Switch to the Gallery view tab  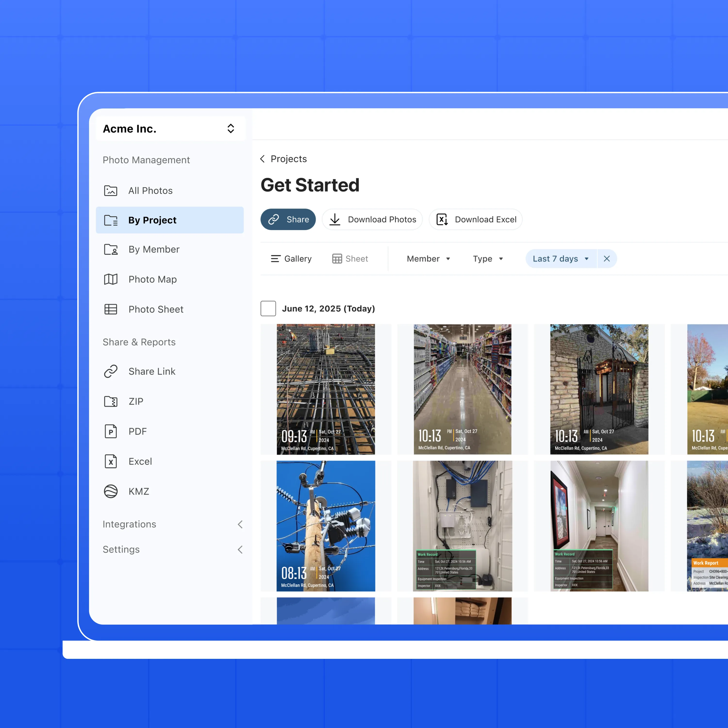point(291,259)
